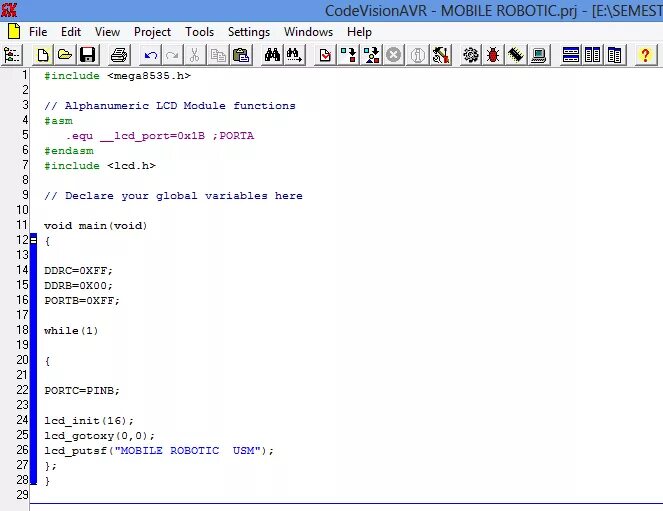The width and height of the screenshot is (663, 511).
Task: Click the lcd_init(16); statement
Action: [89, 421]
